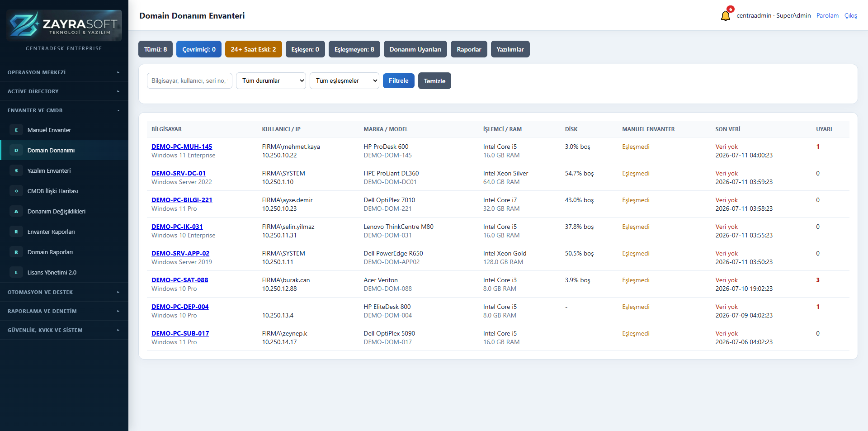Open Manuel Envanter via its E icon

pos(16,130)
